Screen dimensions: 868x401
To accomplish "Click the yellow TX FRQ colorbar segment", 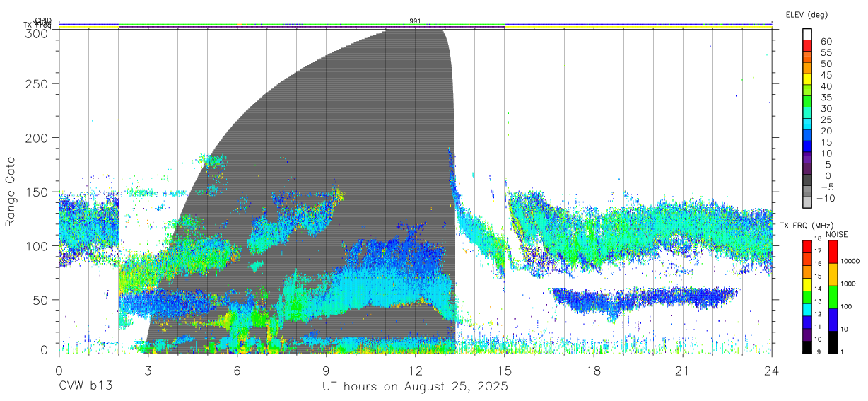I will (x=807, y=284).
